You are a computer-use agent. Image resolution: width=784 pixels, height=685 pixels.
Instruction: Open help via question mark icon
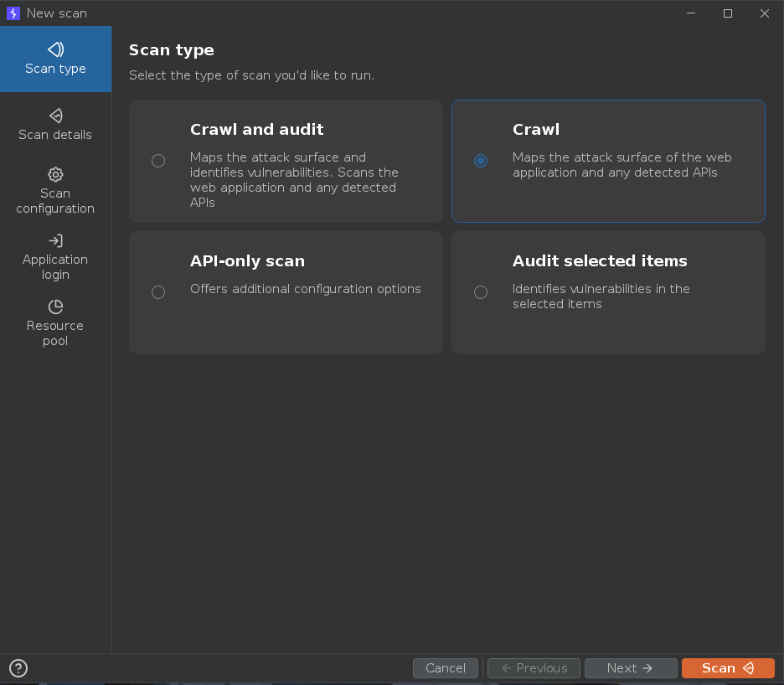[18, 668]
